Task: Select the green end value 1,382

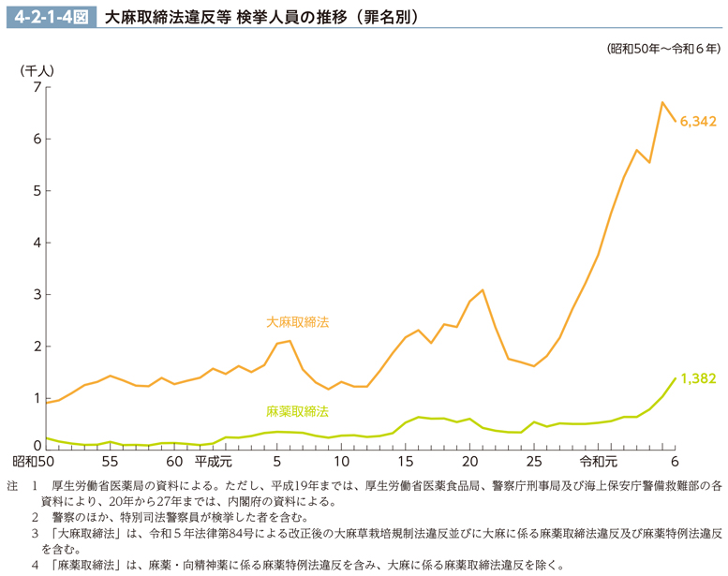Action: pos(698,378)
